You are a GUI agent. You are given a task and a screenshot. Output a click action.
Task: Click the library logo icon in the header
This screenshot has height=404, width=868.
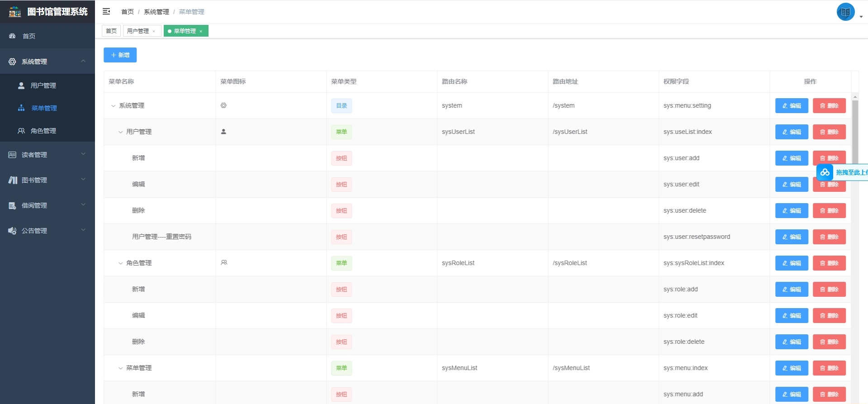click(15, 12)
